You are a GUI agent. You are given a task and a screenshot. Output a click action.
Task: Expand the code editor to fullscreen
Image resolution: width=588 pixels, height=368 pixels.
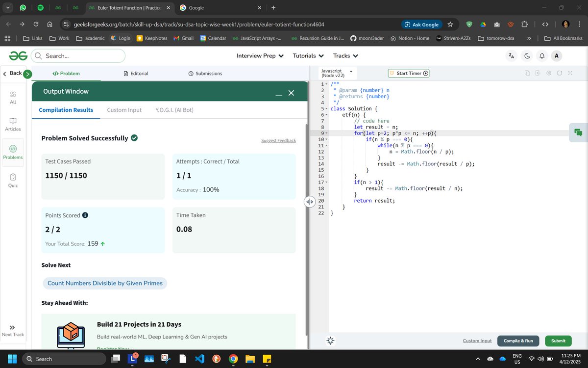[x=570, y=73]
